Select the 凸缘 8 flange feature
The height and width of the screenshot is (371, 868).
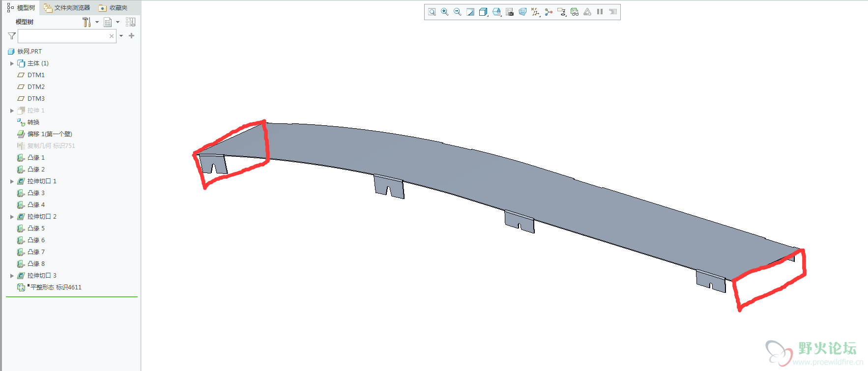31,264
